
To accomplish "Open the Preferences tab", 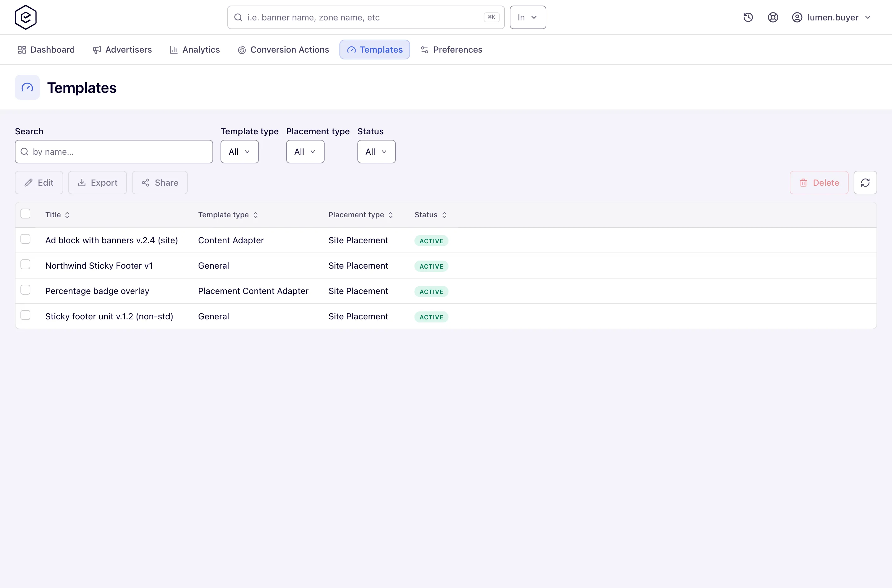I will (452, 50).
